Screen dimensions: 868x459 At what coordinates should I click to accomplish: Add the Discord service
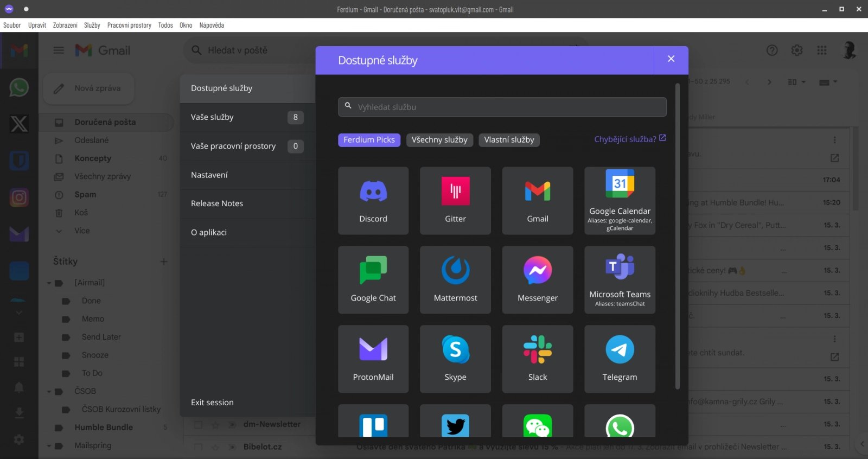point(373,201)
